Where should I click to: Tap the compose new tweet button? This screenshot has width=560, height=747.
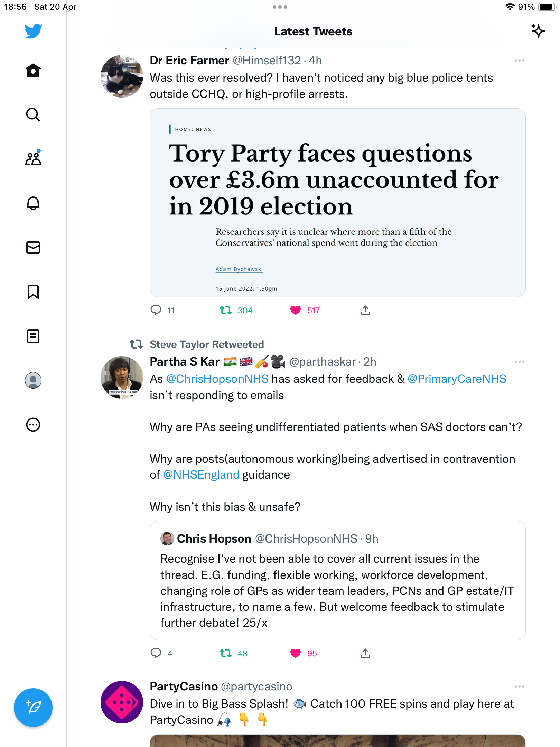33,708
